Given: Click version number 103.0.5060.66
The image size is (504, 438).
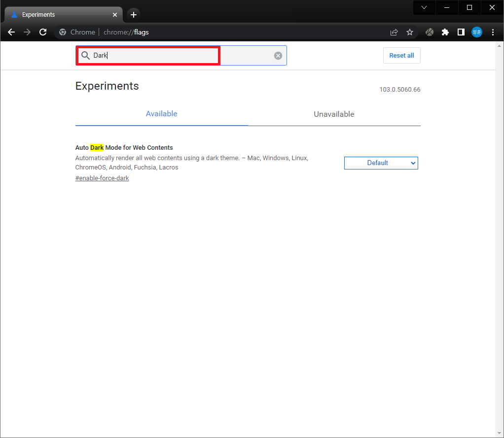Looking at the screenshot, I should point(400,90).
